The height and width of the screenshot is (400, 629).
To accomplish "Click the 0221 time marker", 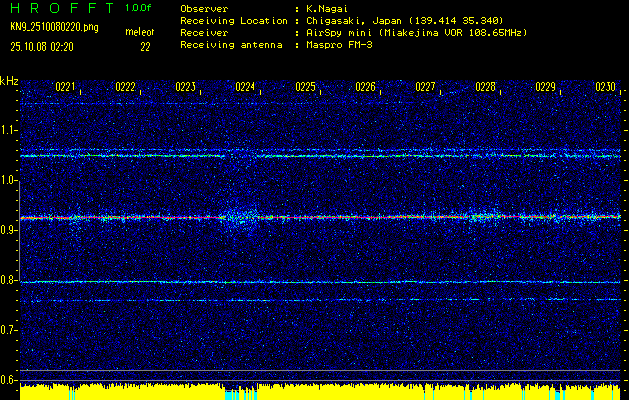I will pyautogui.click(x=66, y=88).
